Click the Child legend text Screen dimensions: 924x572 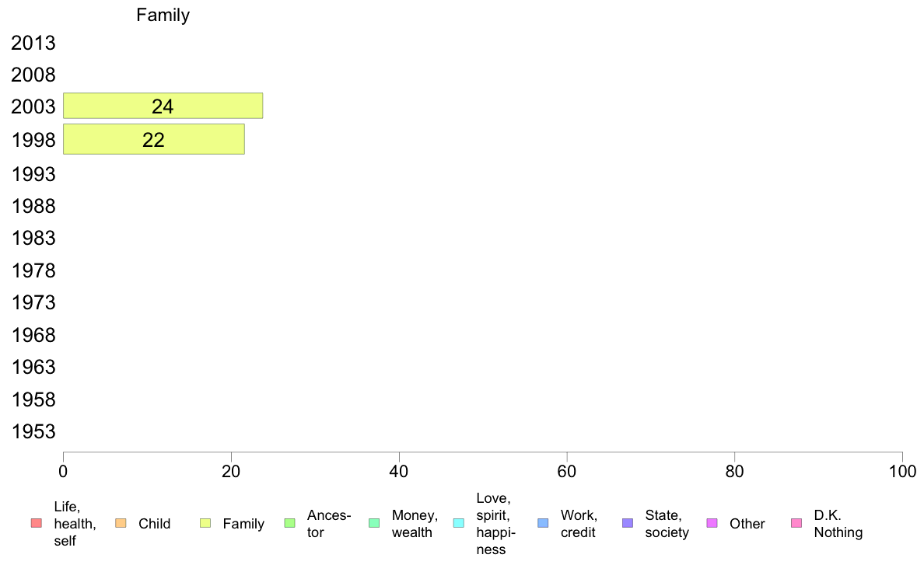[155, 524]
